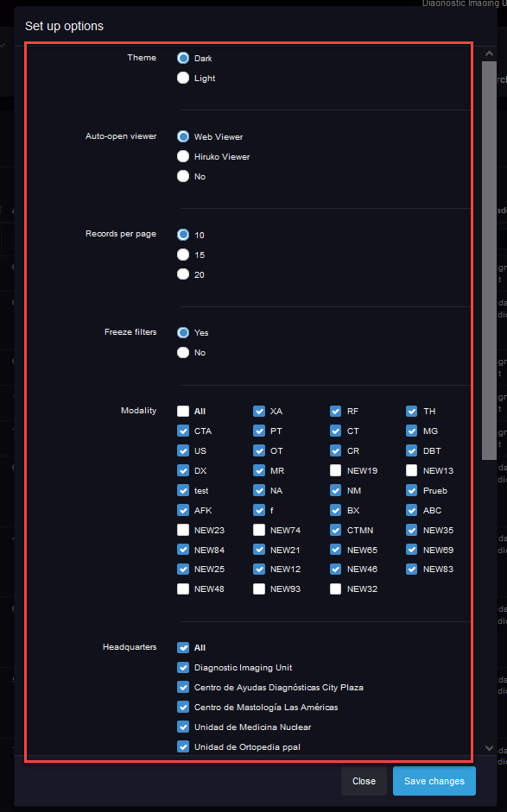Uncheck Unidad de Medicina Nuclear
This screenshot has width=507, height=812.
(x=183, y=727)
